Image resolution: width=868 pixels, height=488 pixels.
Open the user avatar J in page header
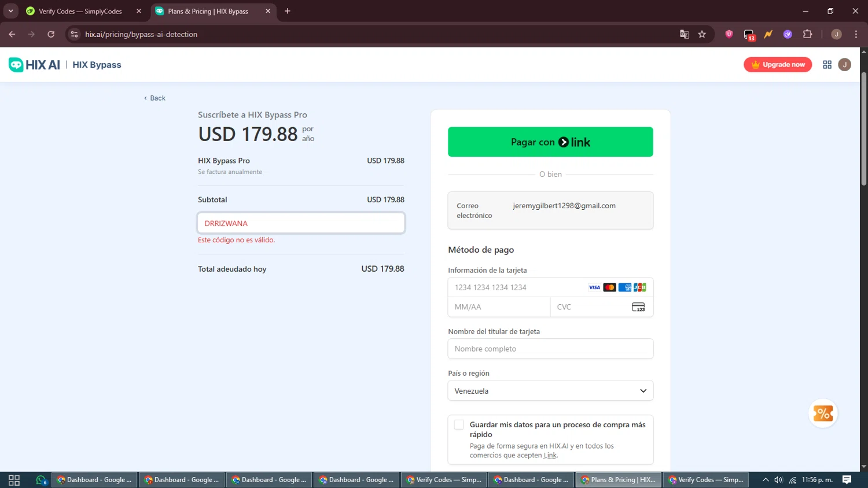[x=845, y=65]
